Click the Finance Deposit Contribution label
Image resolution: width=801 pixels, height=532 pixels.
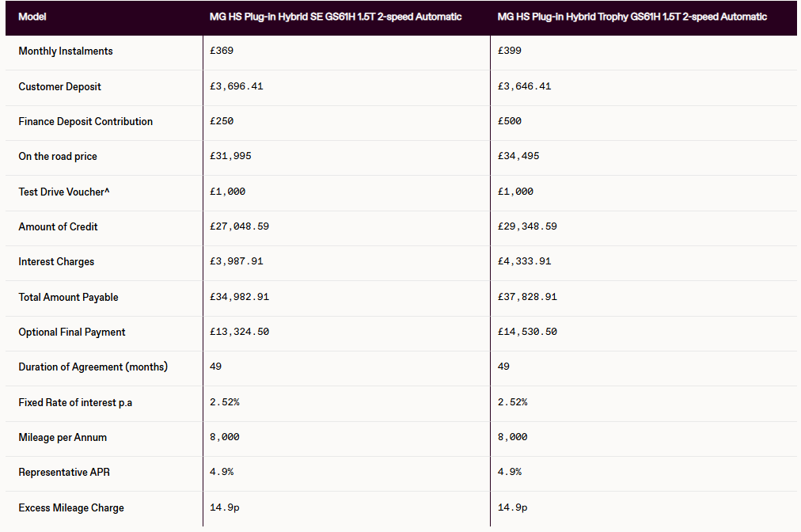[85, 122]
